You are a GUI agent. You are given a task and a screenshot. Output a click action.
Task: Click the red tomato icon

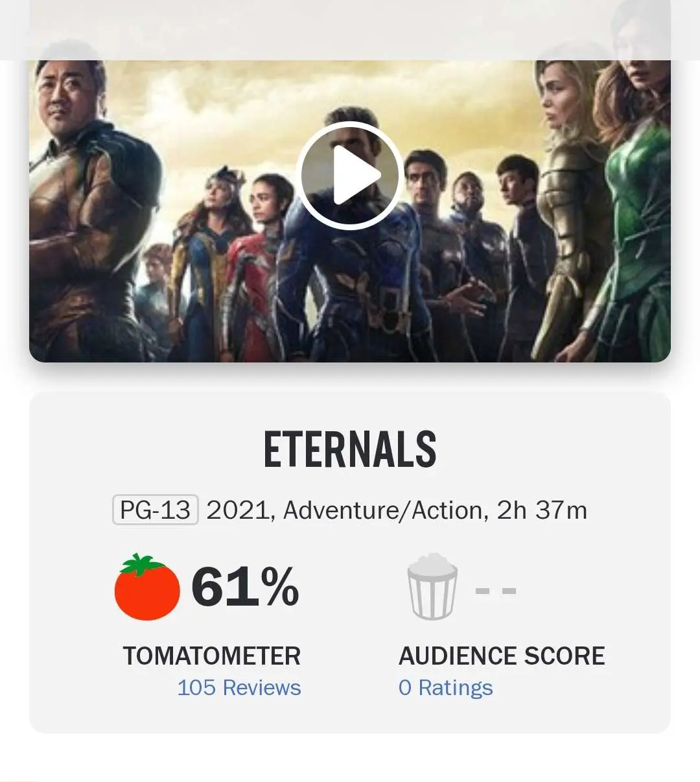[x=147, y=587]
